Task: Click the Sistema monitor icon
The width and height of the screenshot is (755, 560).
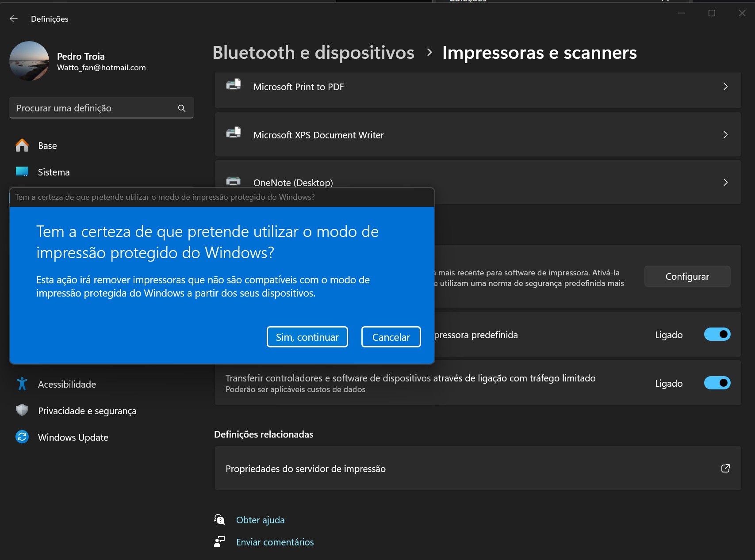Action: 22,172
